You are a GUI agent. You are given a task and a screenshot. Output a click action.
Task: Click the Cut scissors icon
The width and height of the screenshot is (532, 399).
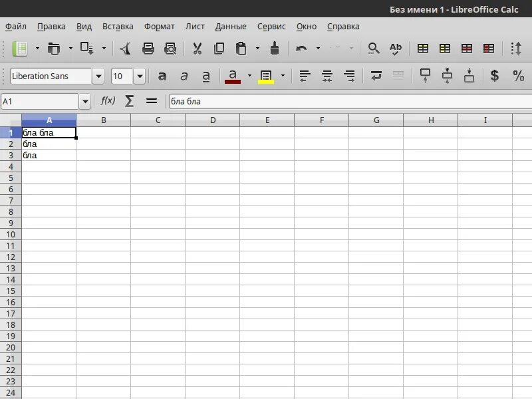pyautogui.click(x=197, y=49)
